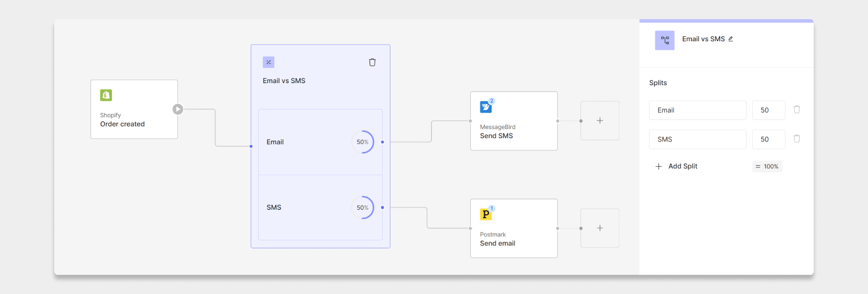The width and height of the screenshot is (868, 294).
Task: Click Add Split label
Action: 683,166
